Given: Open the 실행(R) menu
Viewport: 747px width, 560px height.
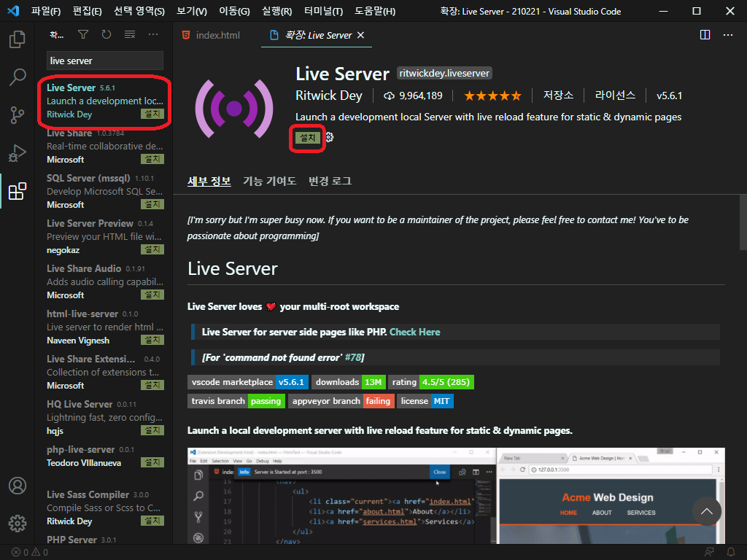Looking at the screenshot, I should [276, 11].
